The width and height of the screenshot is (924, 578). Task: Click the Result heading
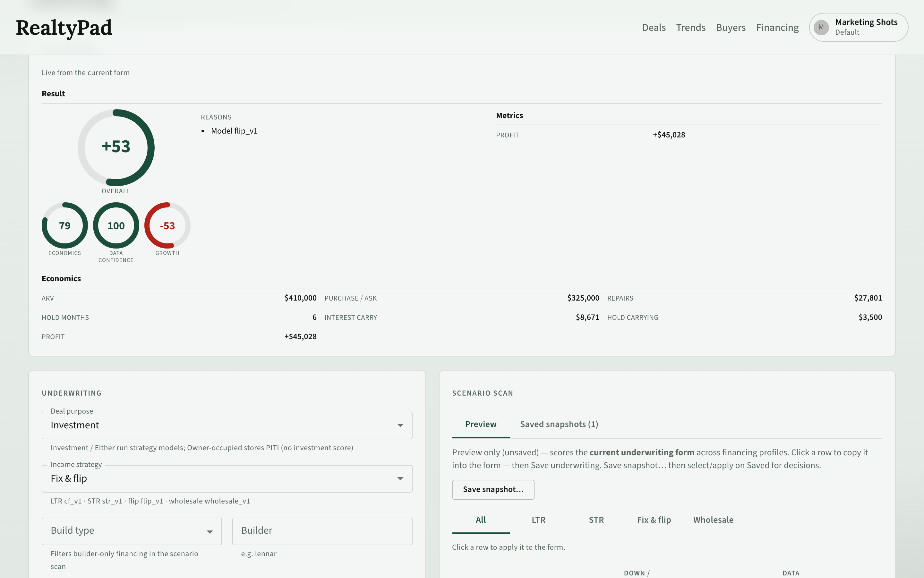point(53,94)
